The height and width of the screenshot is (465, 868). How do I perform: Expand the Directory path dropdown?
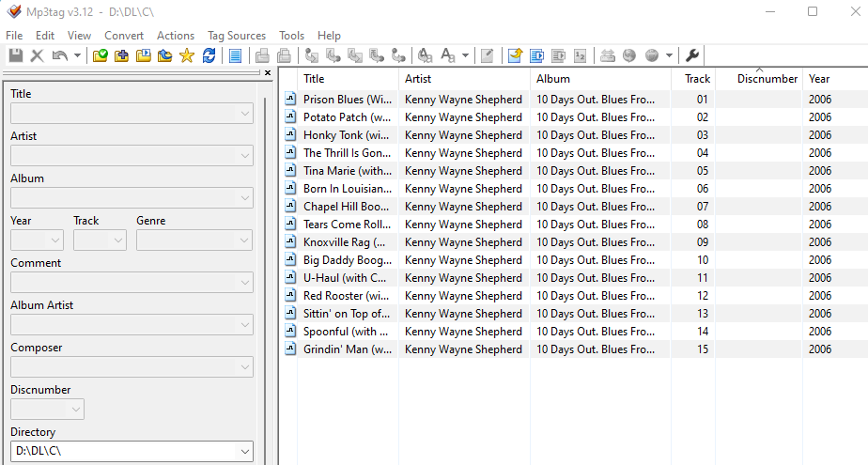point(244,452)
